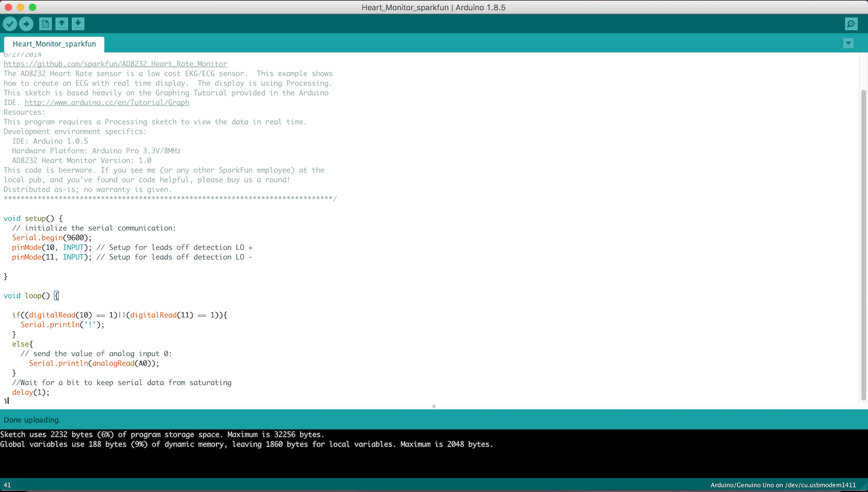Click 'IDE: Arduino 1.0.5' comment line

click(x=50, y=141)
